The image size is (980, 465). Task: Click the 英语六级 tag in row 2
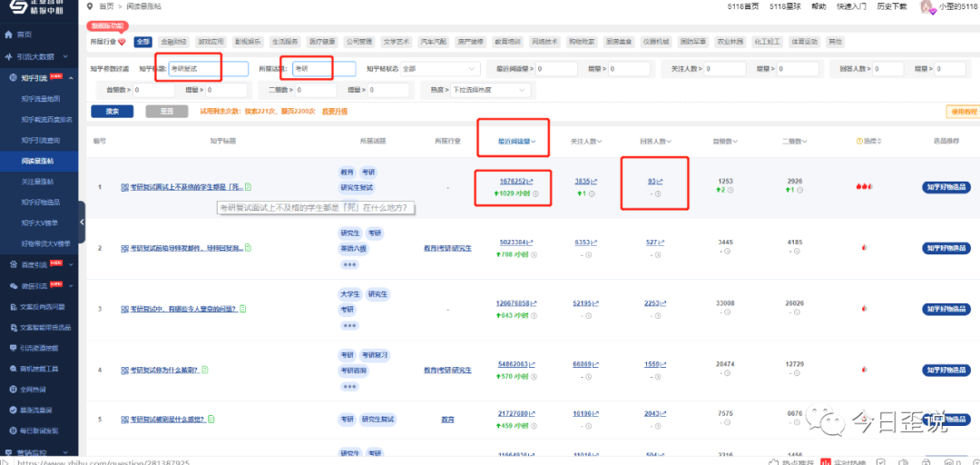[353, 248]
